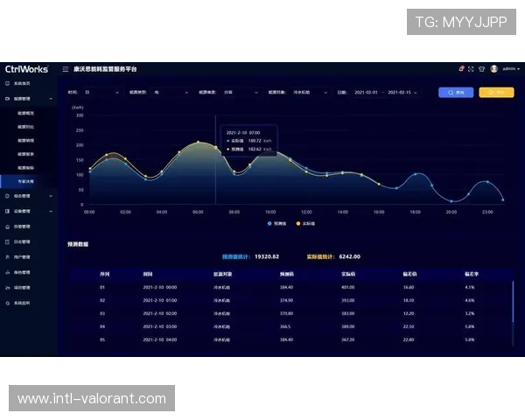This screenshot has width=525, height=420.
Task: Click the admin user avatar
Action: click(494, 69)
